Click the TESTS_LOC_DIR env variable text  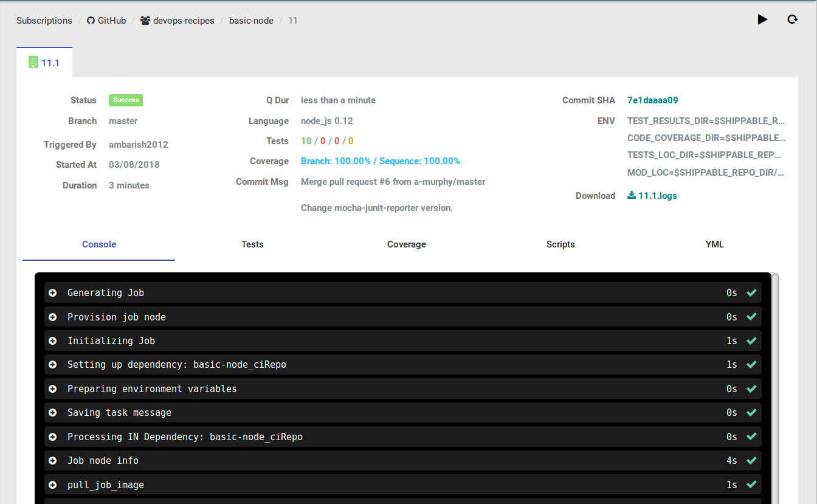coord(705,155)
